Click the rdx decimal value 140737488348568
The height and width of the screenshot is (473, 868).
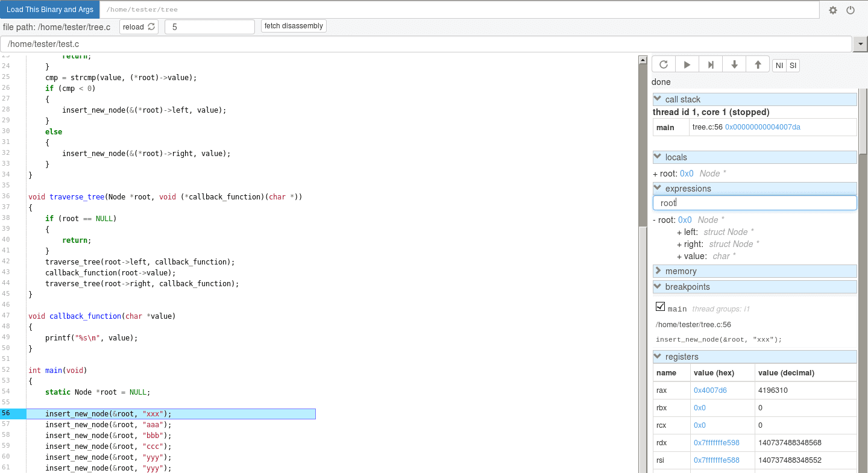[x=790, y=443]
